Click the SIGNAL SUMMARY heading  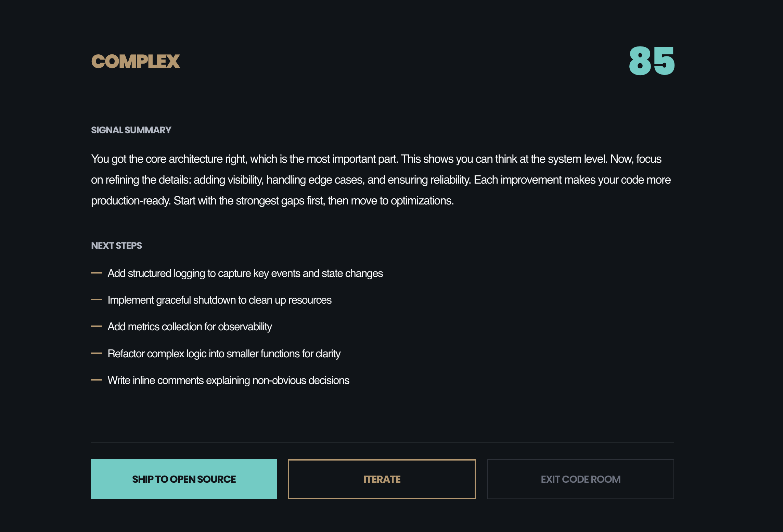(x=131, y=130)
